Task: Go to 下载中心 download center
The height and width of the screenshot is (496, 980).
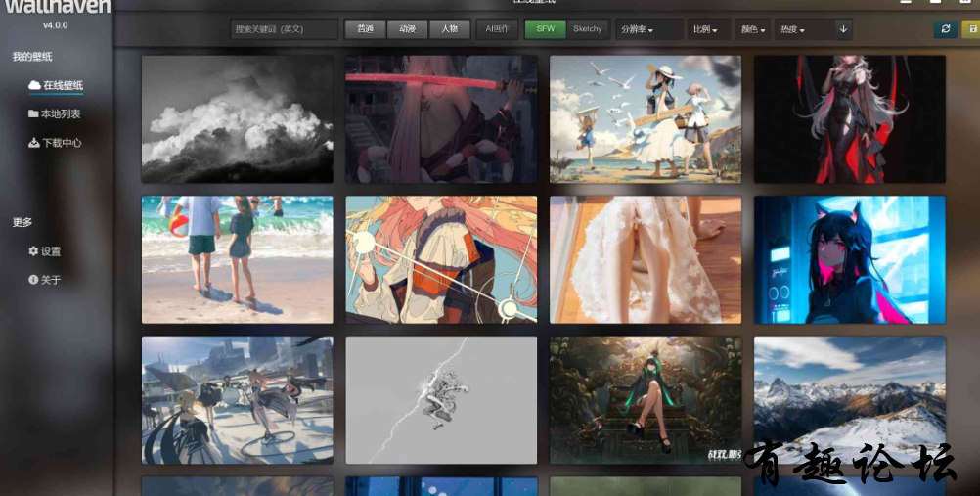Action: pos(55,143)
